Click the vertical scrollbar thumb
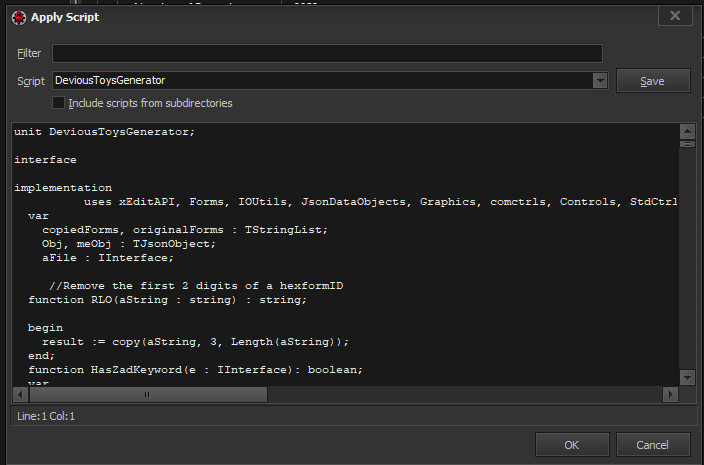 [687, 144]
